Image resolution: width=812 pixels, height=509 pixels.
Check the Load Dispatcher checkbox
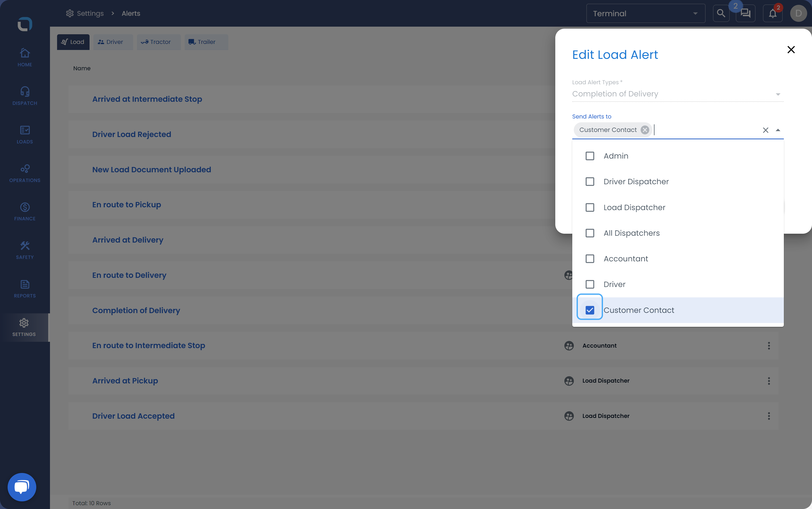pyautogui.click(x=590, y=207)
